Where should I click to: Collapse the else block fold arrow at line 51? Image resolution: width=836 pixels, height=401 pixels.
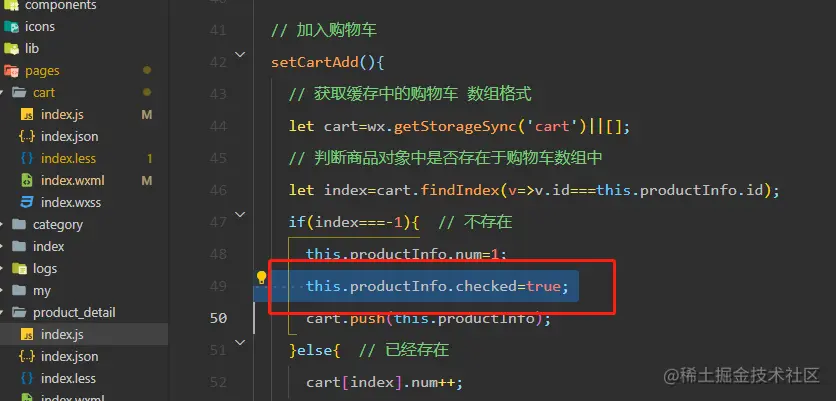click(240, 342)
